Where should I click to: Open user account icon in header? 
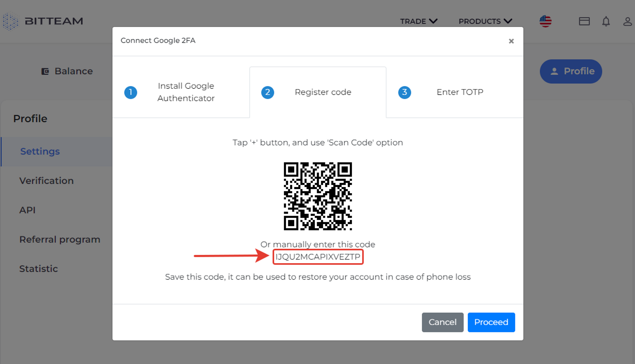point(627,21)
